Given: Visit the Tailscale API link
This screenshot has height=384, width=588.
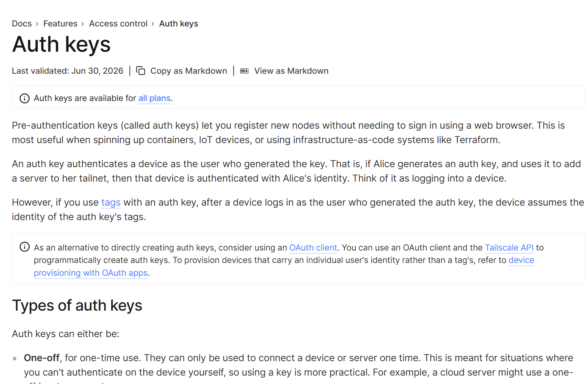Looking at the screenshot, I should tap(509, 248).
